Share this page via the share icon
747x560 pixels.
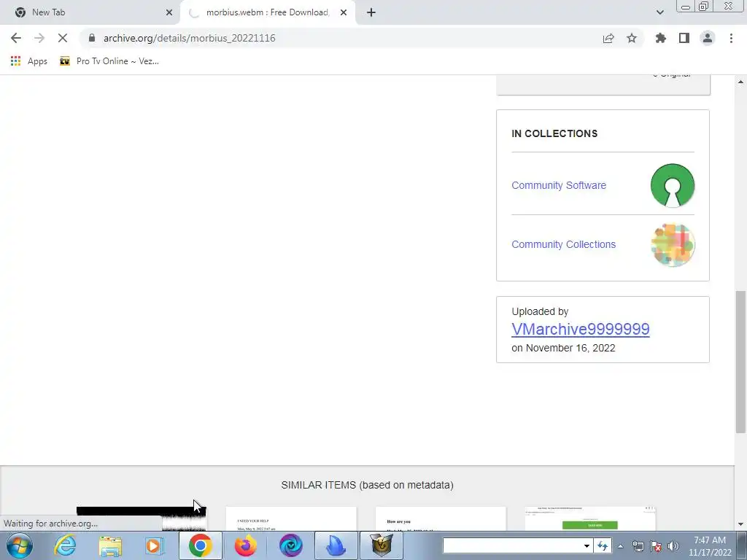point(608,38)
